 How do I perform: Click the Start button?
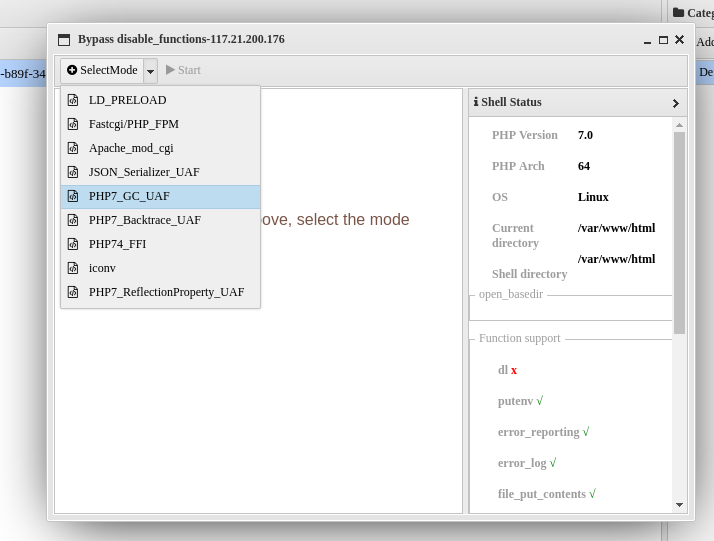click(x=183, y=70)
